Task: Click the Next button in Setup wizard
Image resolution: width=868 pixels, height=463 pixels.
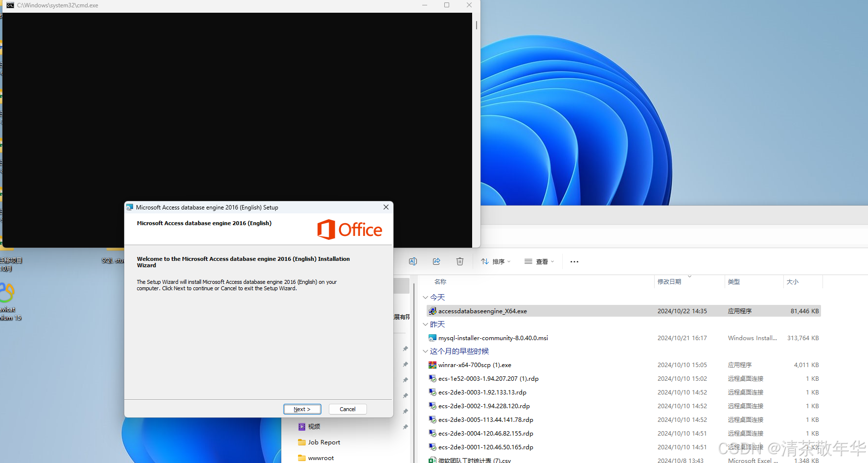Action: click(302, 409)
